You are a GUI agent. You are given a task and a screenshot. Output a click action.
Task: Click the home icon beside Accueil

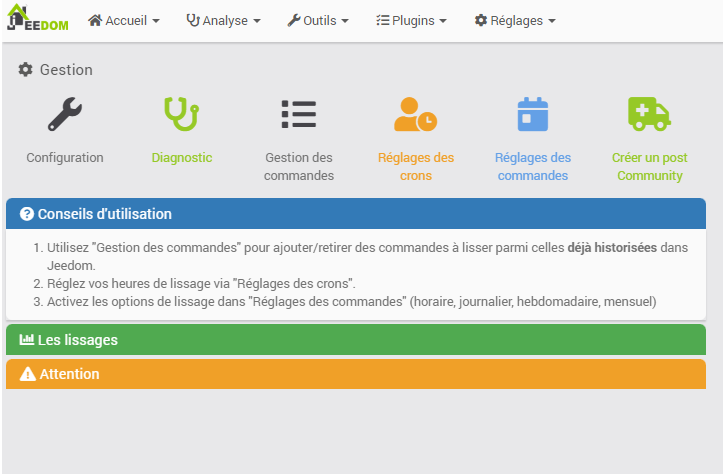pyautogui.click(x=95, y=20)
